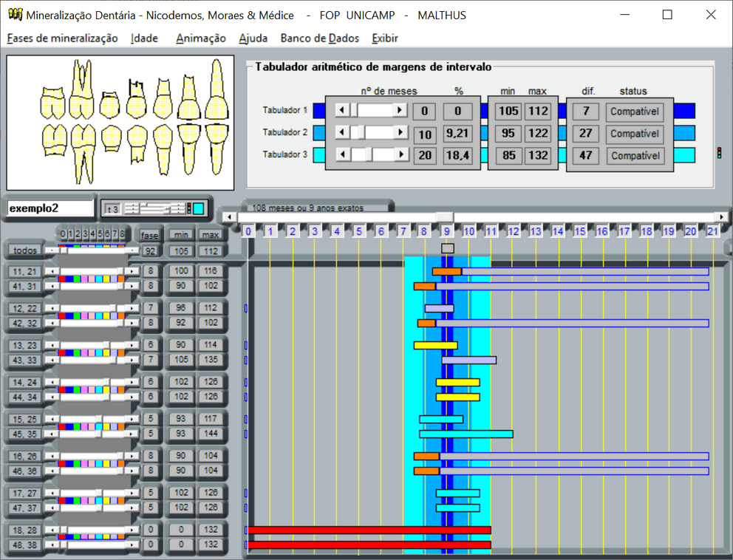Screen dimensions: 733x560
Task: Click the red bar for teeth 18, 28
Action: 369,530
